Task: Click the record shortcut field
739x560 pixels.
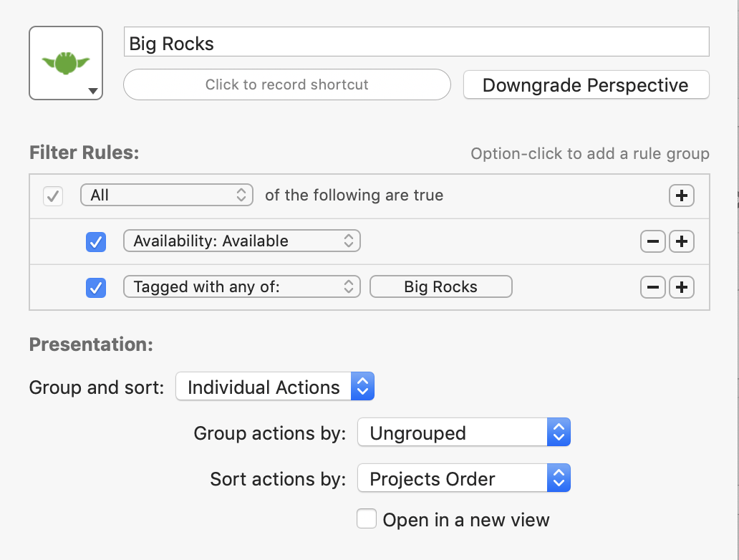Action: coord(287,85)
